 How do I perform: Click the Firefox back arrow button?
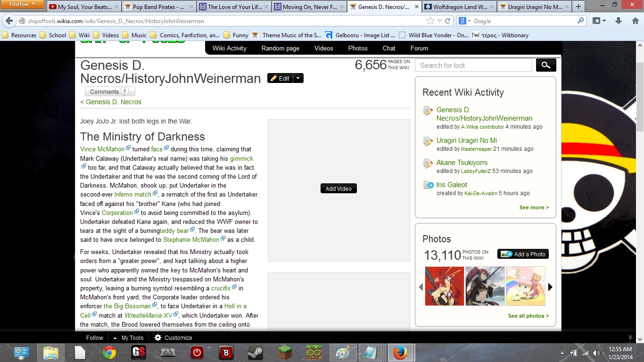9,21
